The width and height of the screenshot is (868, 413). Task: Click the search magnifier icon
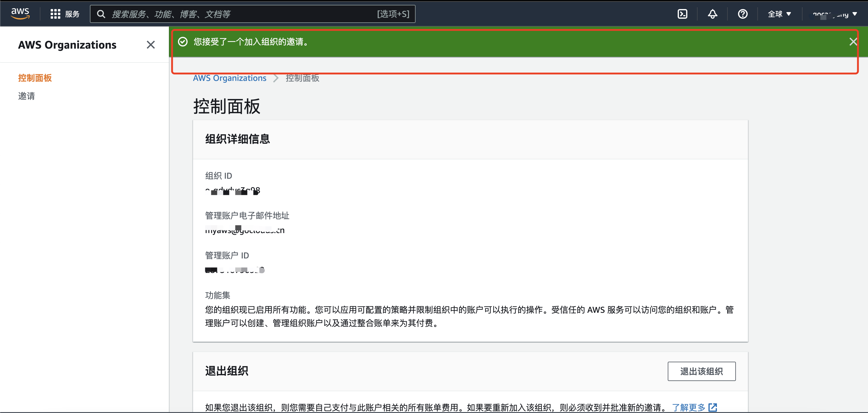101,14
